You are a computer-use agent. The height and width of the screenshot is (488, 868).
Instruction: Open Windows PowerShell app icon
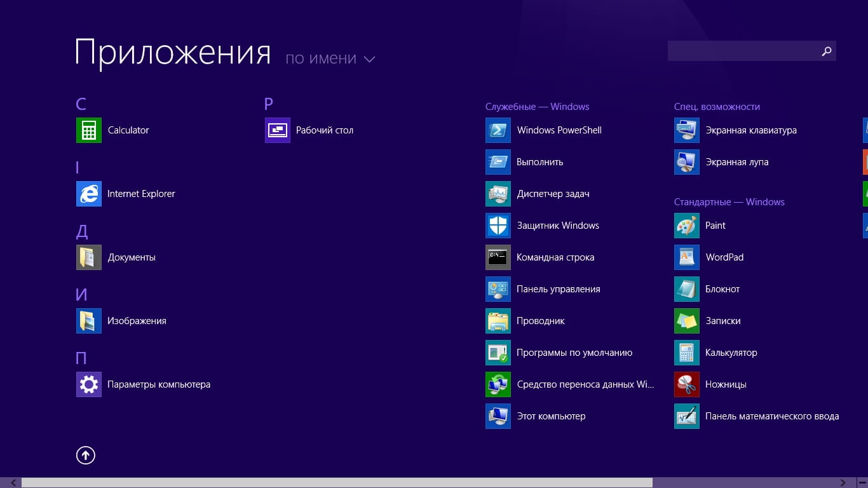(498, 130)
